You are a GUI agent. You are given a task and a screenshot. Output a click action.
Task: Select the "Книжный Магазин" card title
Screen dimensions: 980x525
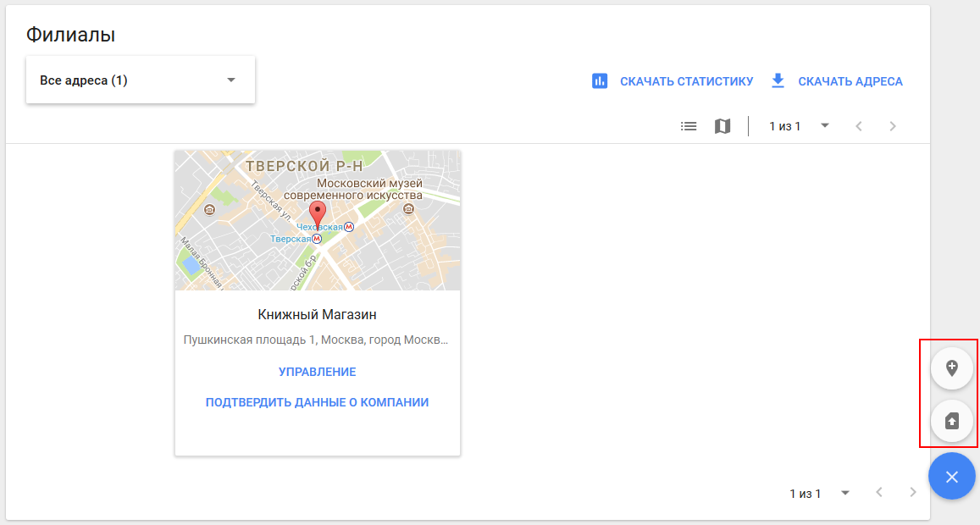tap(317, 315)
